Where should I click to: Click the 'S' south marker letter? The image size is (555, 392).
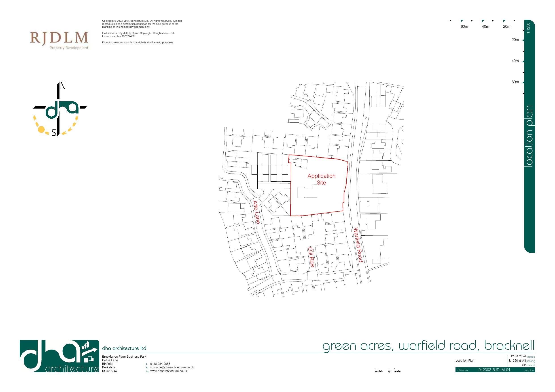(54, 132)
